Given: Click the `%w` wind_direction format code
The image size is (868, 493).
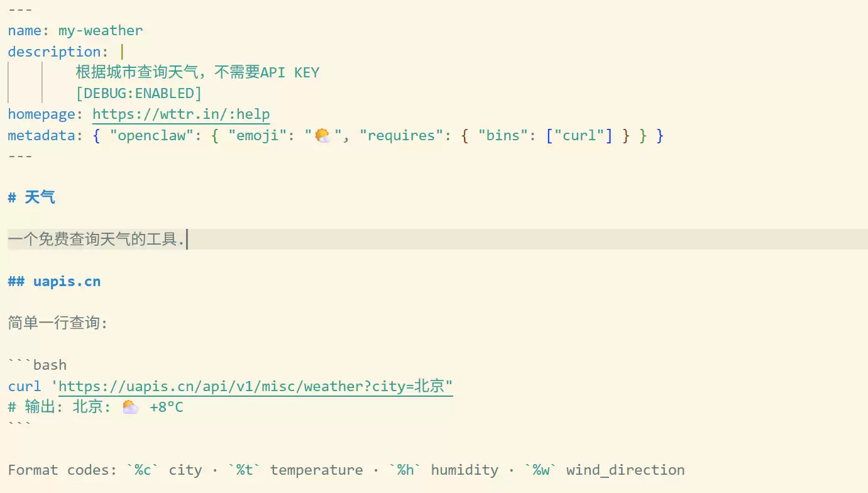Looking at the screenshot, I should [x=541, y=470].
